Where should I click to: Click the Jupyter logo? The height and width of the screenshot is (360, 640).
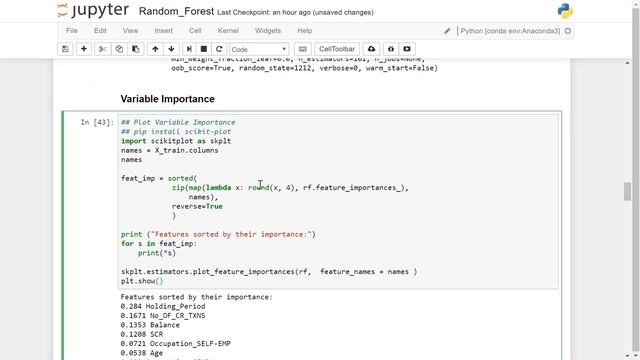(93, 11)
